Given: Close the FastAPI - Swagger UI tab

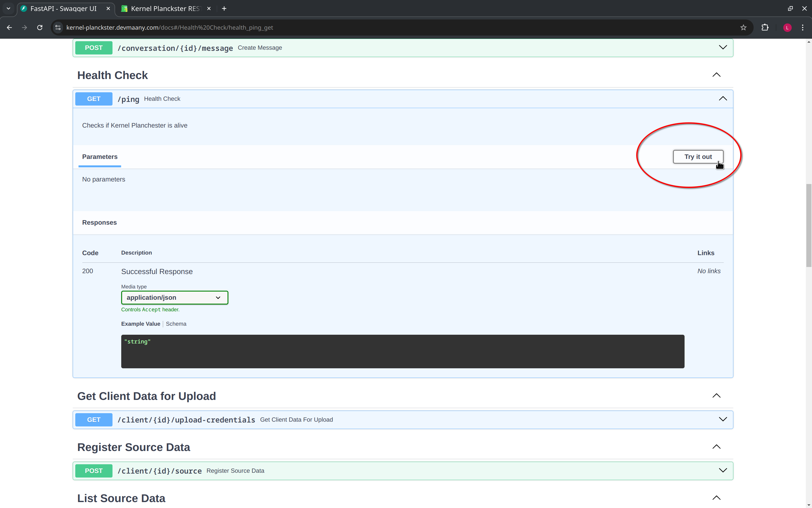Looking at the screenshot, I should click(108, 9).
